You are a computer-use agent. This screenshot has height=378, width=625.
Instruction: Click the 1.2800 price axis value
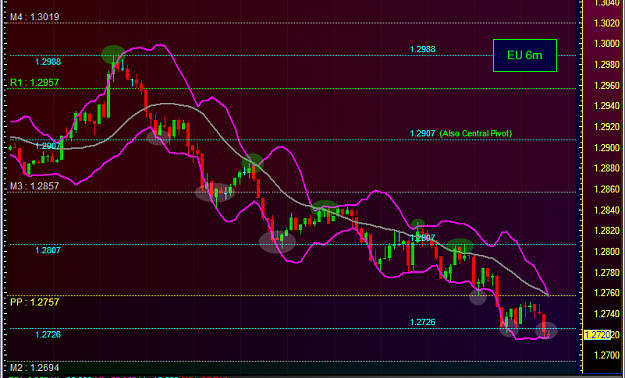pos(608,252)
